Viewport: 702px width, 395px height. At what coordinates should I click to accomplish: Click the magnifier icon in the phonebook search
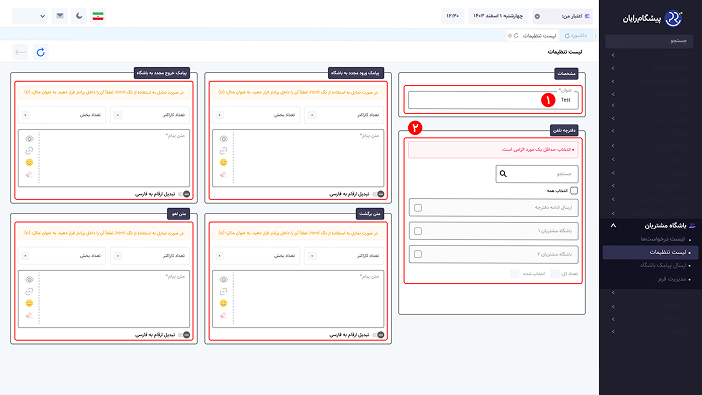coord(503,174)
